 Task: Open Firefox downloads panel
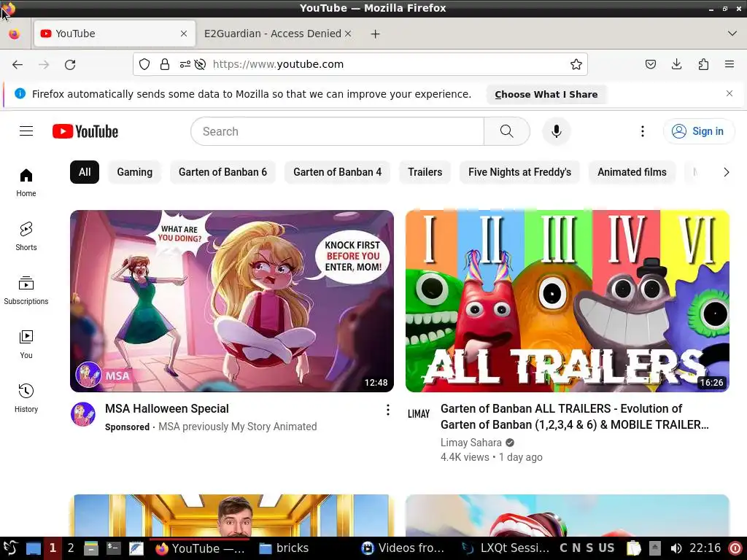tap(676, 64)
